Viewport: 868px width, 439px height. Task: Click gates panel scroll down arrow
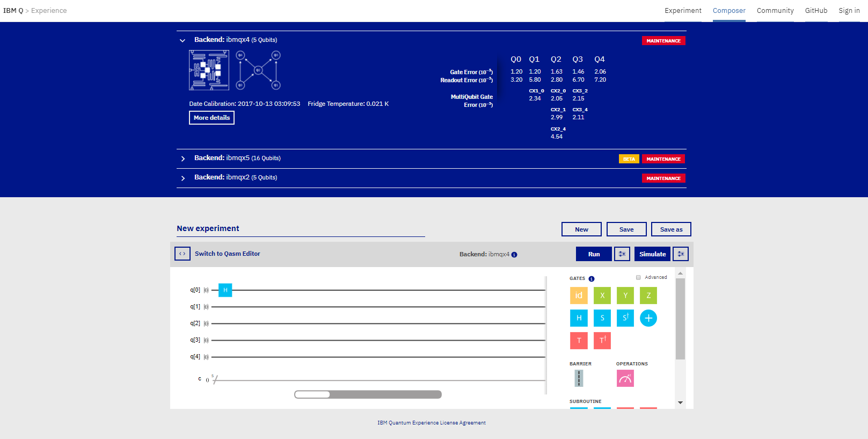click(x=680, y=402)
